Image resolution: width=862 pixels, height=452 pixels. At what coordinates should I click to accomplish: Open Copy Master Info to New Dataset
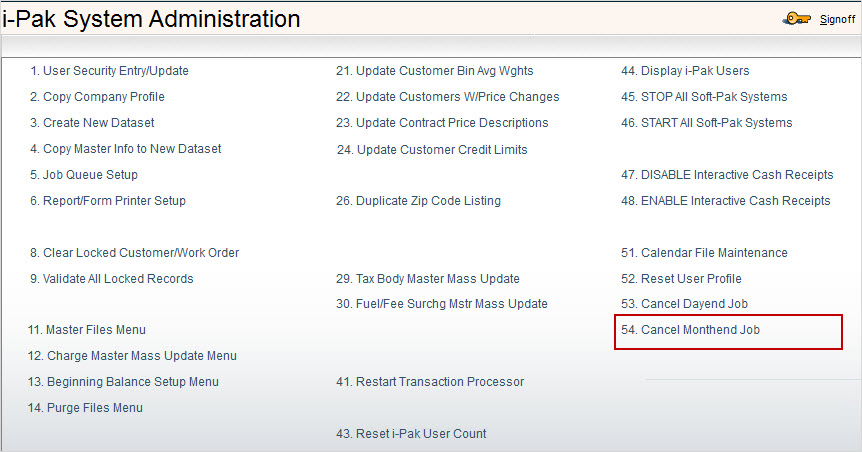126,148
